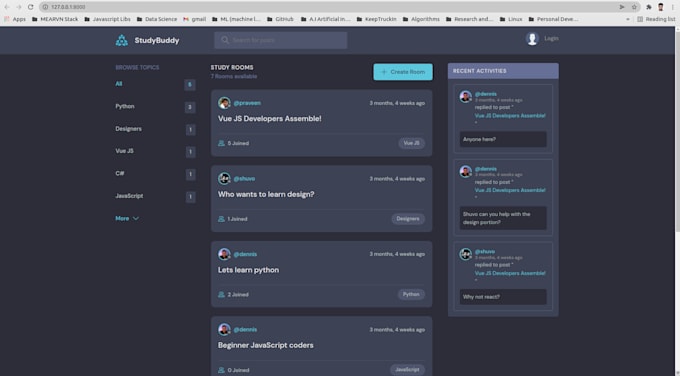Open dennis's avatar on Beginner JavaScript room
The image size is (680, 376).
pyautogui.click(x=224, y=330)
